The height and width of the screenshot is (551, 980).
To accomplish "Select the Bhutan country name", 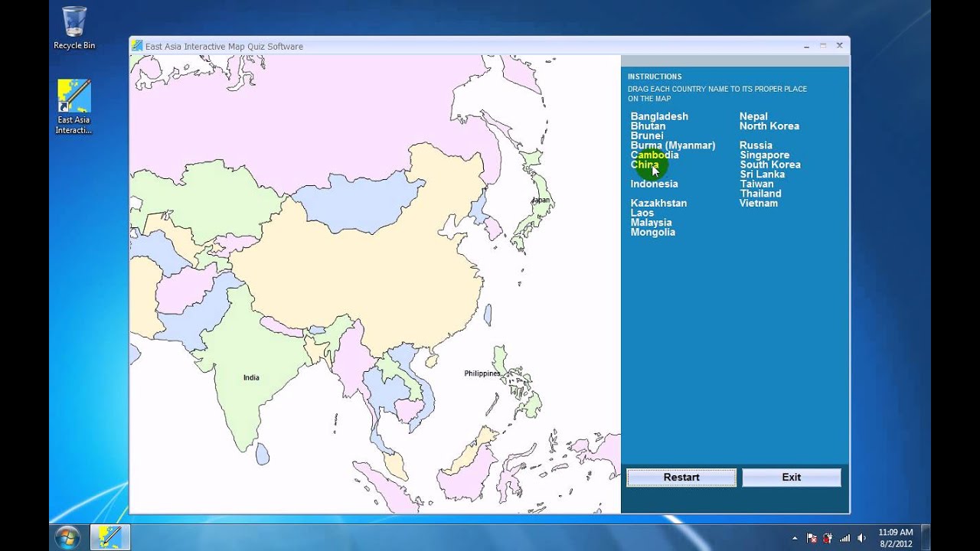I will point(648,126).
